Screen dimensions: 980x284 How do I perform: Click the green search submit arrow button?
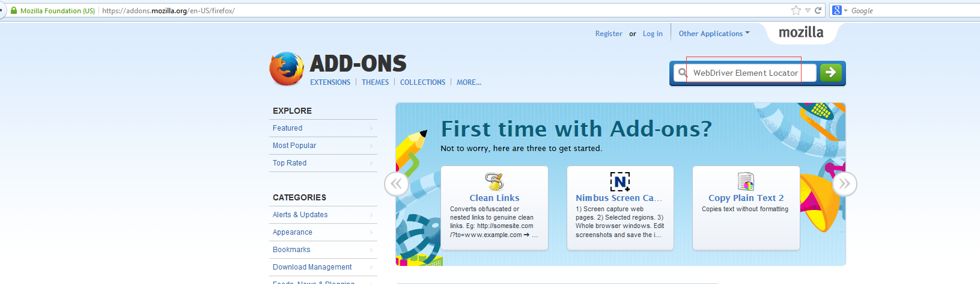[x=830, y=73]
